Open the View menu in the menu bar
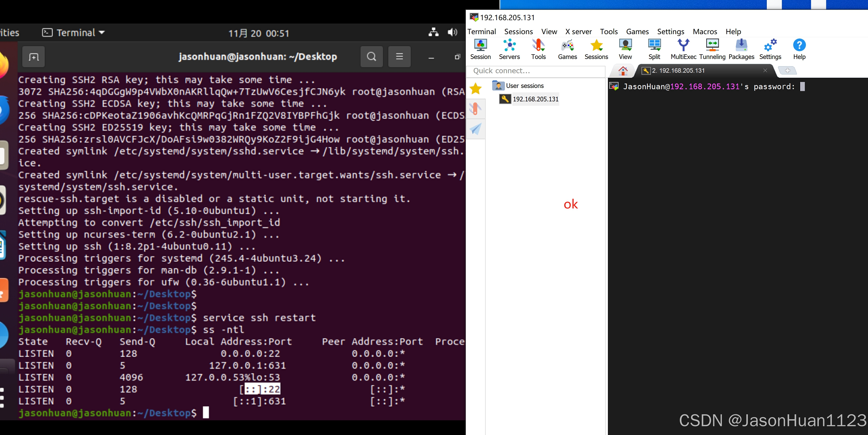Image resolution: width=868 pixels, height=435 pixels. coord(549,32)
